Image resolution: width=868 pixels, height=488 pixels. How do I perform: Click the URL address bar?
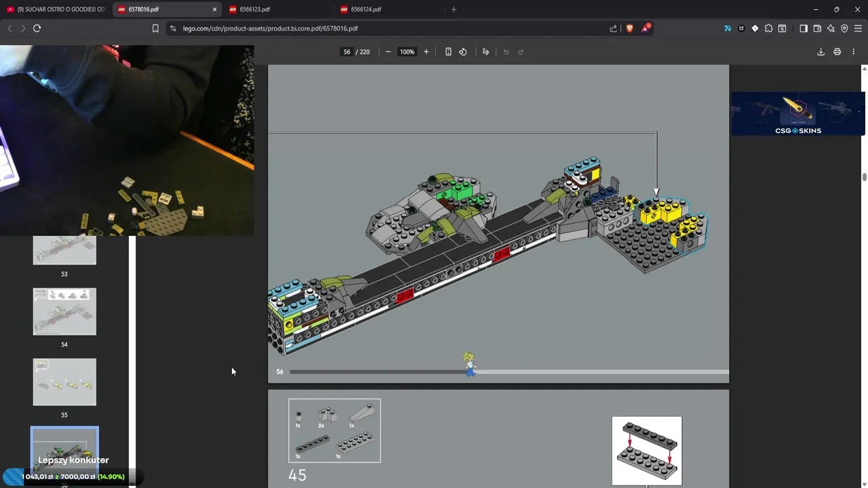pos(393,28)
